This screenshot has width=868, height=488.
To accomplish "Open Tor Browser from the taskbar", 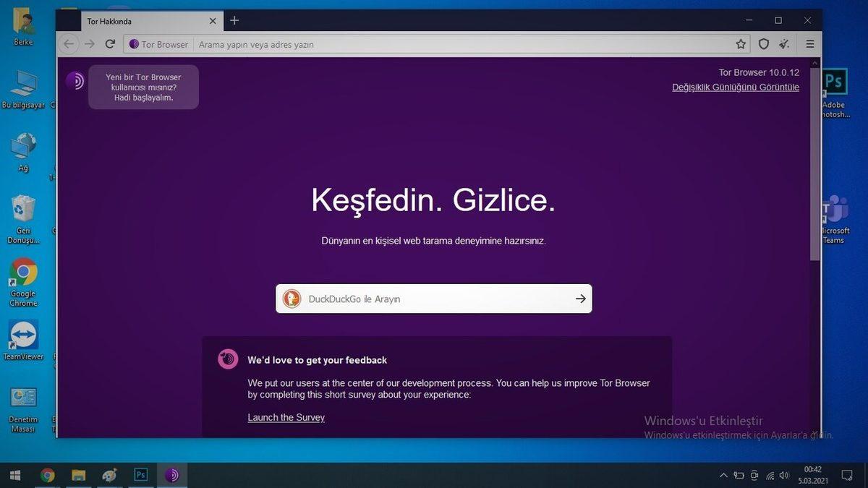I will pyautogui.click(x=172, y=475).
